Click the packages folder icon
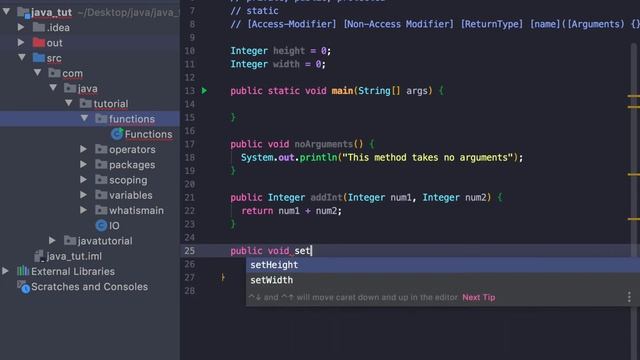The image size is (640, 360). pyautogui.click(x=101, y=164)
